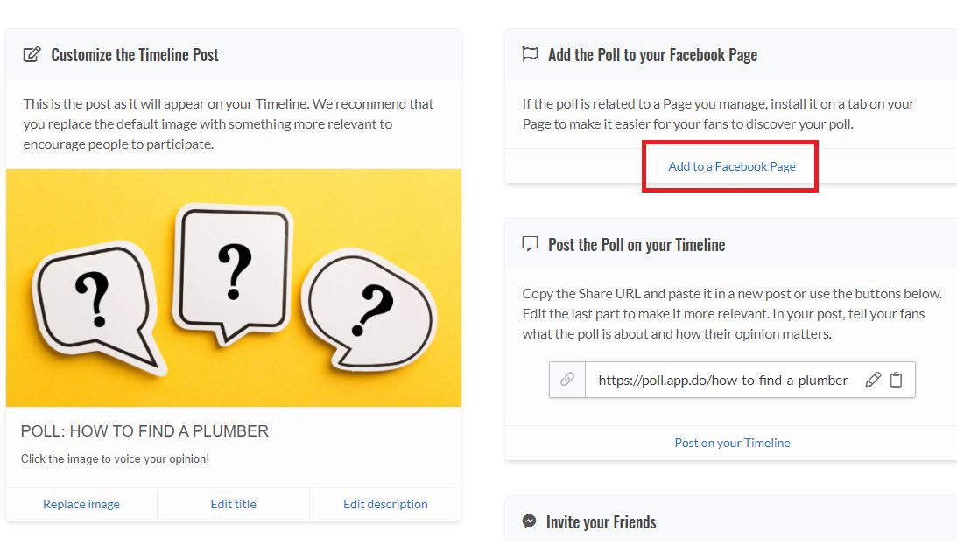Click the 'Click the image to voice your opinion' text
Viewport: 957px width, 560px height.
115,458
